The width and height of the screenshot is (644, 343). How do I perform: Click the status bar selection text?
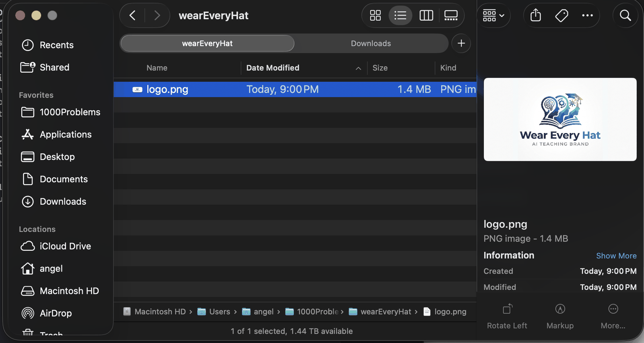point(292,331)
